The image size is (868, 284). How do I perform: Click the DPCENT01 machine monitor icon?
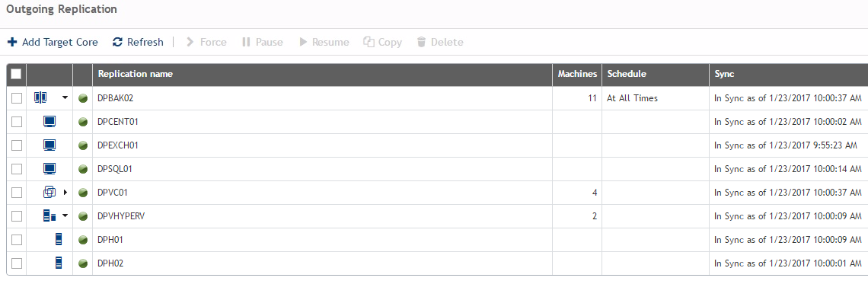[x=49, y=122]
